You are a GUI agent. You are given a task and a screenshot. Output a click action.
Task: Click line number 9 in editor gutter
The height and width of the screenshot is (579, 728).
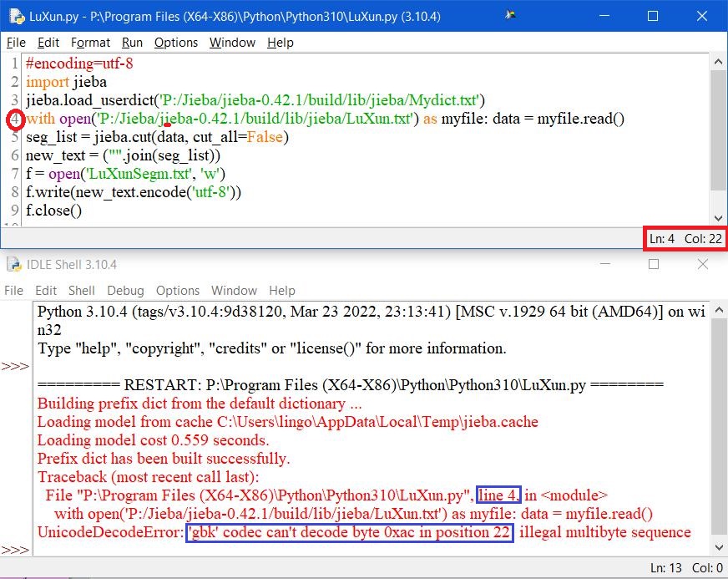tap(15, 211)
